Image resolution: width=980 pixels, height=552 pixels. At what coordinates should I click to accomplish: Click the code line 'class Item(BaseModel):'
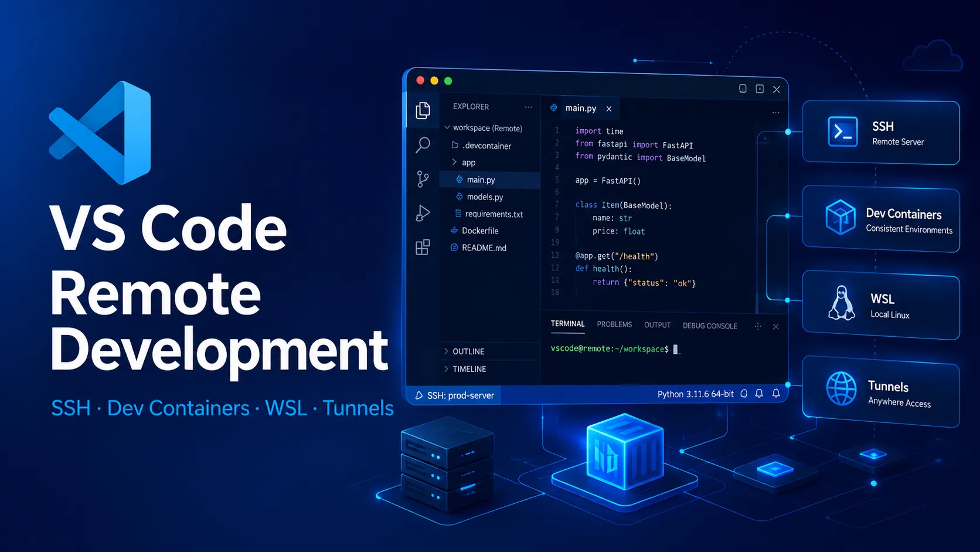[x=623, y=205]
